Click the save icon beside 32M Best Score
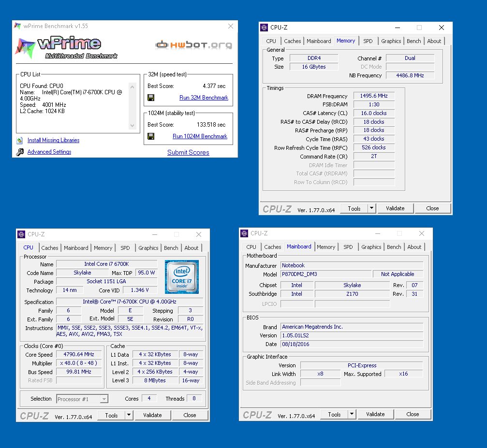487x448 pixels. 151,98
